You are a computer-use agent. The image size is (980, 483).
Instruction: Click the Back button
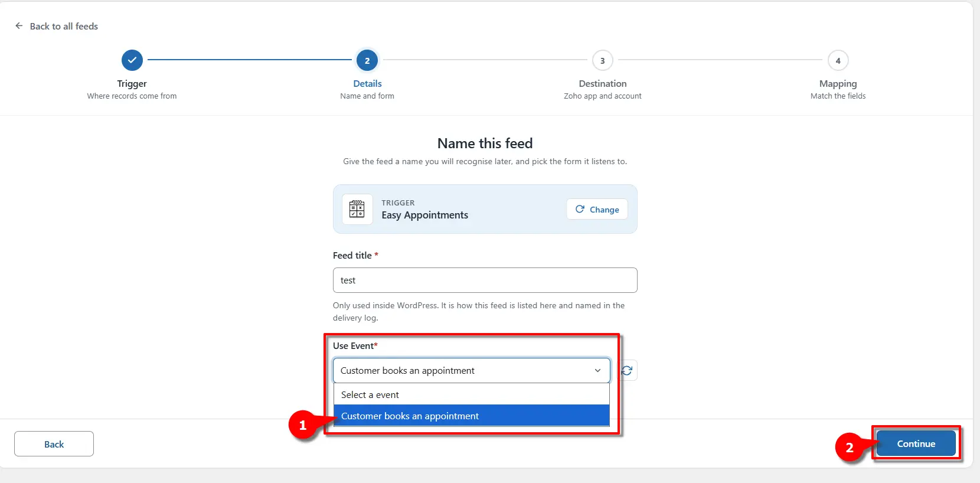(54, 444)
